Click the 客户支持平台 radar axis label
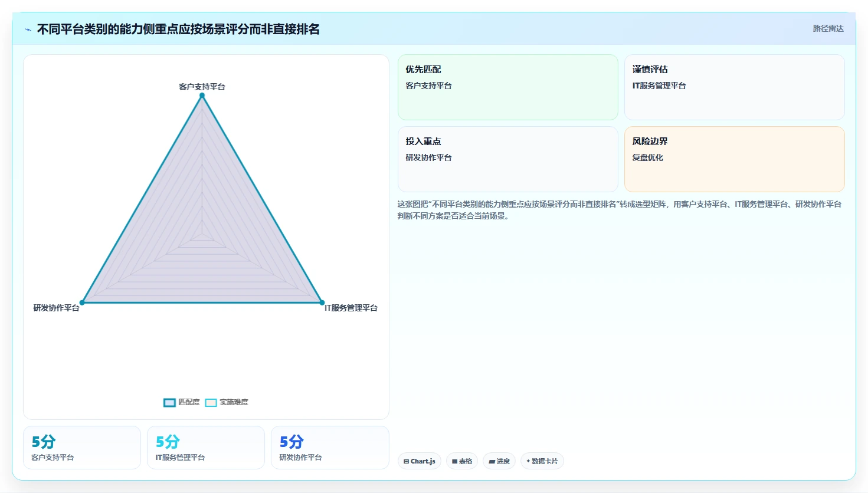 (x=202, y=87)
